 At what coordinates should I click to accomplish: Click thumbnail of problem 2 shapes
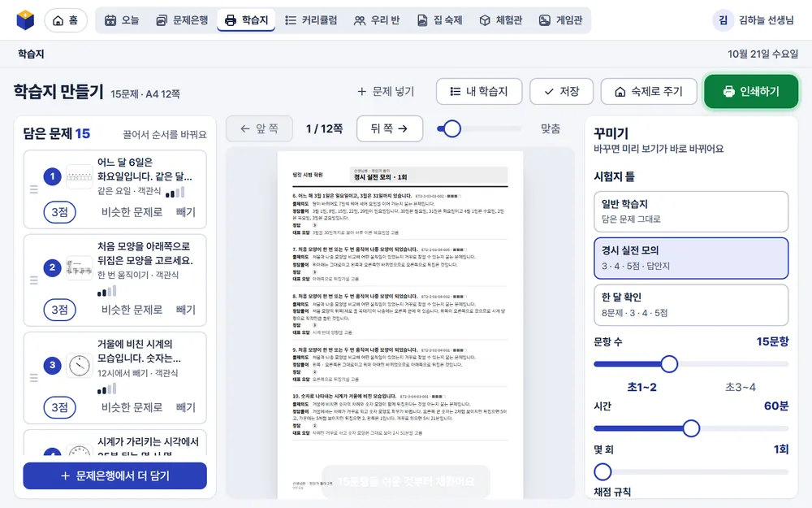pos(80,268)
